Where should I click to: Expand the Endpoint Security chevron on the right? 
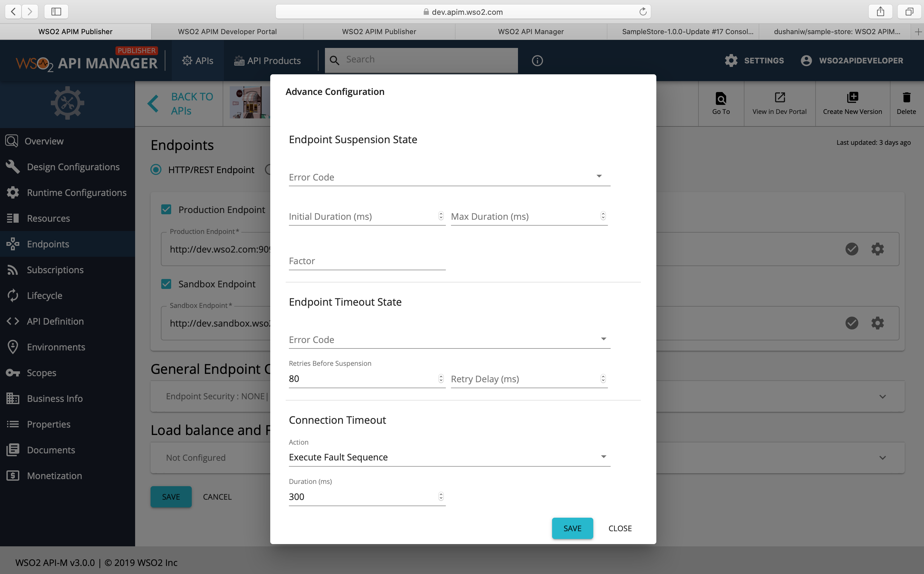pyautogui.click(x=882, y=396)
